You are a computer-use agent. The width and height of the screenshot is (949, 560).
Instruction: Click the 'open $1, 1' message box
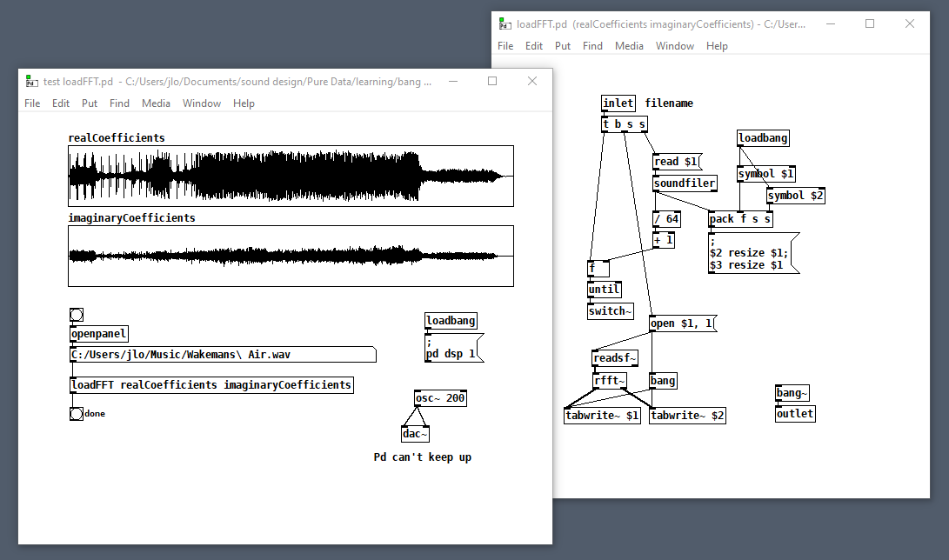click(683, 323)
